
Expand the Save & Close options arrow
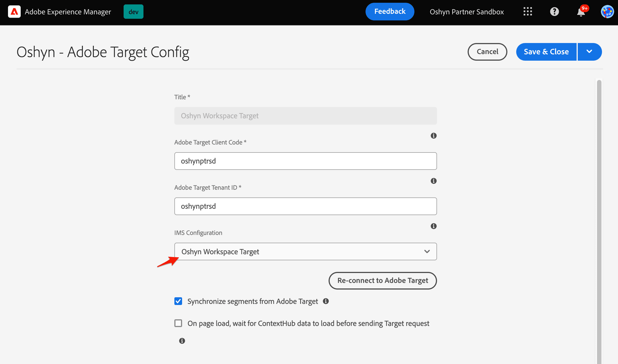point(589,52)
